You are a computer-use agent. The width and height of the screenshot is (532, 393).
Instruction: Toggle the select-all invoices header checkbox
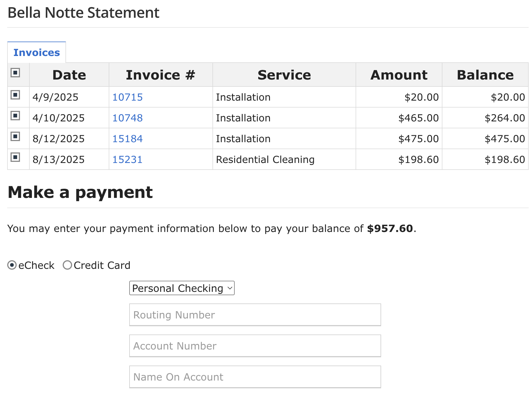coord(15,73)
